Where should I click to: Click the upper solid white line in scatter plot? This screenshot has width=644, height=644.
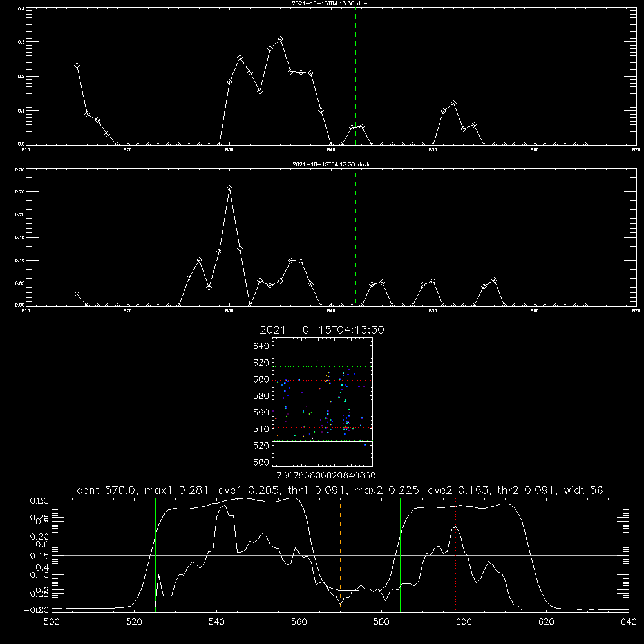pyautogui.click(x=322, y=363)
